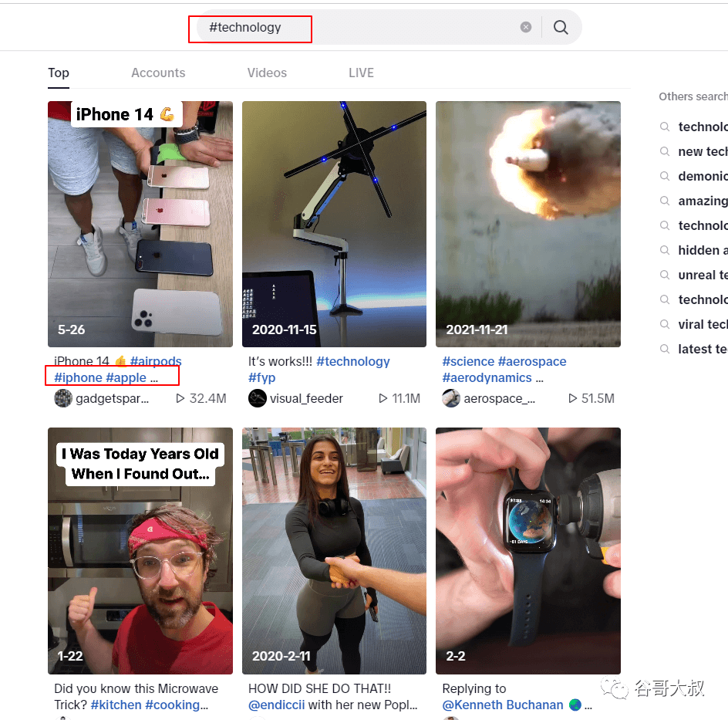Open the #kitchen hashtag link
Viewport: 728px width, 720px height.
pos(116,705)
